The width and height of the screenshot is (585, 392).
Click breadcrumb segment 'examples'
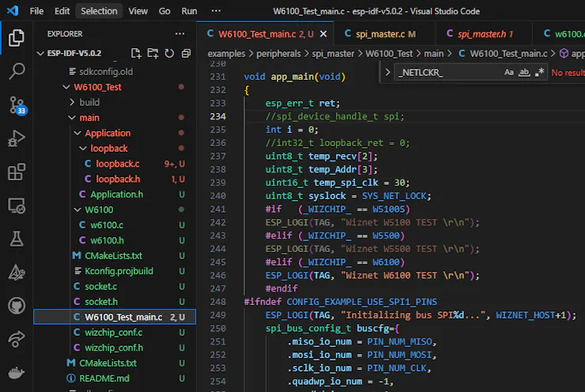(226, 53)
